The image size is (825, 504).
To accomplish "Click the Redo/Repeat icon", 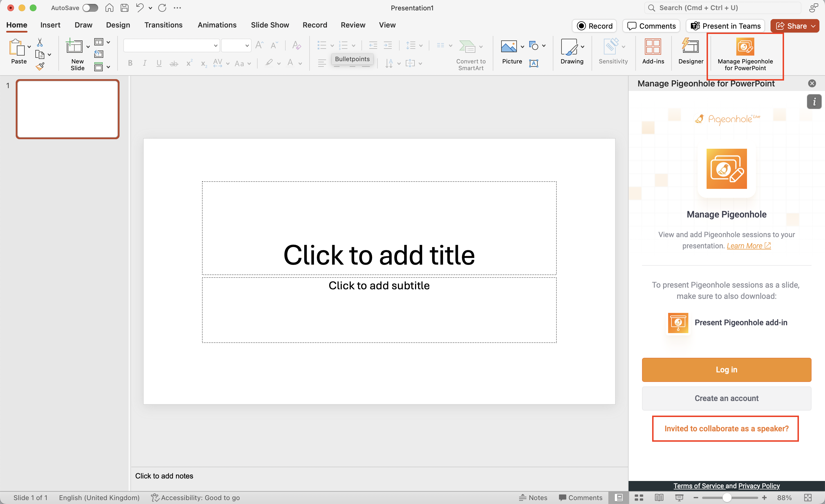I will click(162, 8).
